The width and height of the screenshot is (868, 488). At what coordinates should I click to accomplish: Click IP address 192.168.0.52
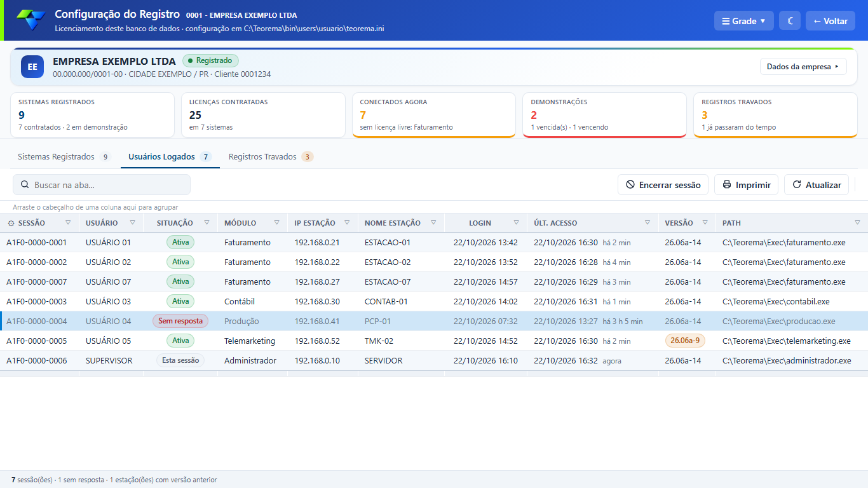pos(317,341)
